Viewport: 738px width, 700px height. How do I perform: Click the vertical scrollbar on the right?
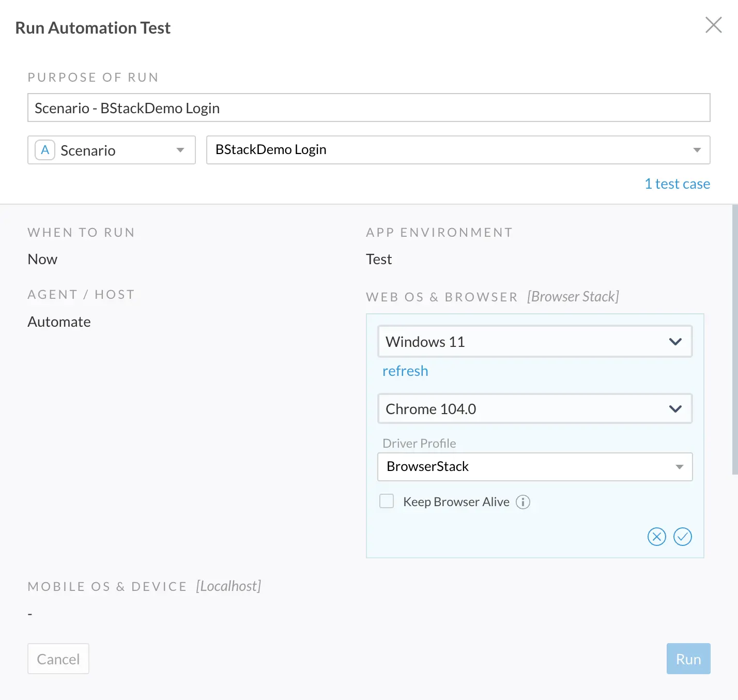(x=734, y=339)
